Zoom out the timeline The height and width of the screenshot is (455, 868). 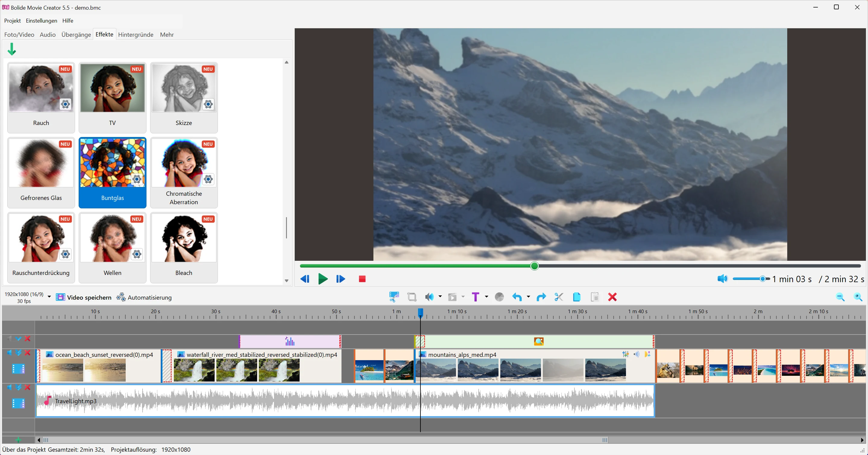tap(840, 297)
